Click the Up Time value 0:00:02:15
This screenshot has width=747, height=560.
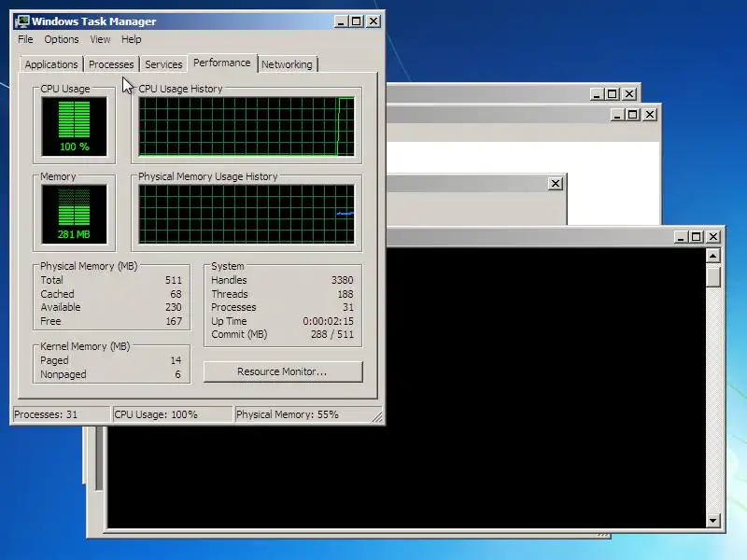[x=329, y=321]
